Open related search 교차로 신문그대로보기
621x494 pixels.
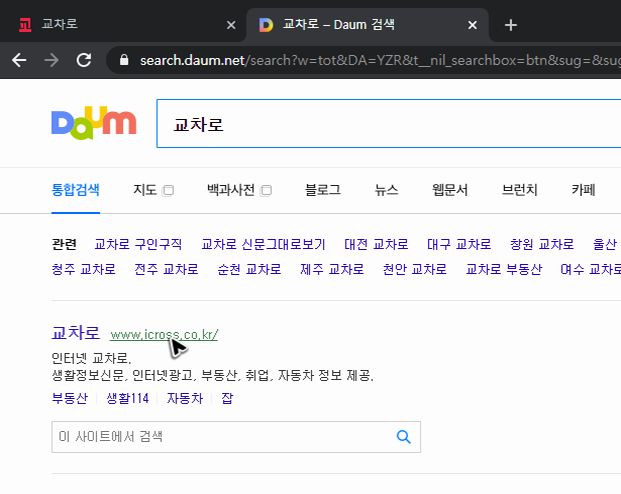(x=263, y=244)
